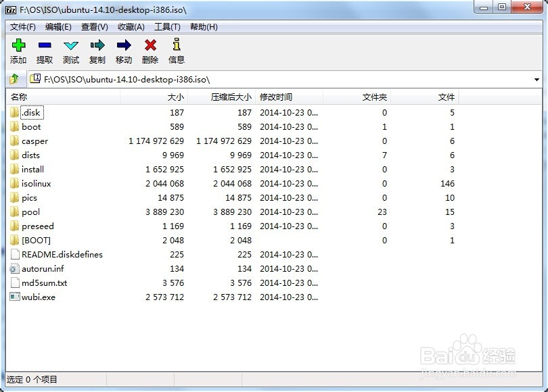Image resolution: width=548 pixels, height=392 pixels.
Task: Click pics file count 10
Action: point(450,197)
